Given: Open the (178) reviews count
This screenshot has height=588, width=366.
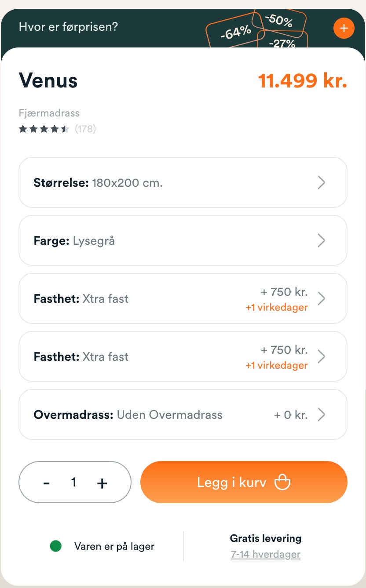Looking at the screenshot, I should tap(85, 129).
